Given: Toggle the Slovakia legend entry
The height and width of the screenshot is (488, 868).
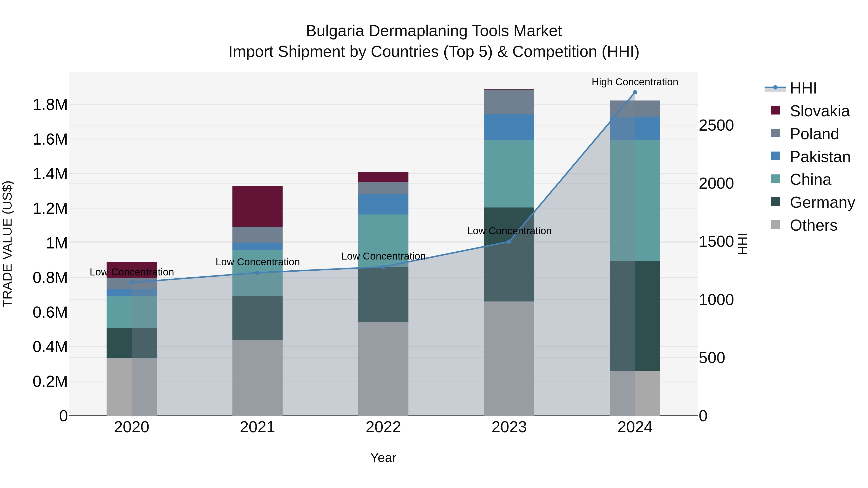Looking at the screenshot, I should point(810,111).
